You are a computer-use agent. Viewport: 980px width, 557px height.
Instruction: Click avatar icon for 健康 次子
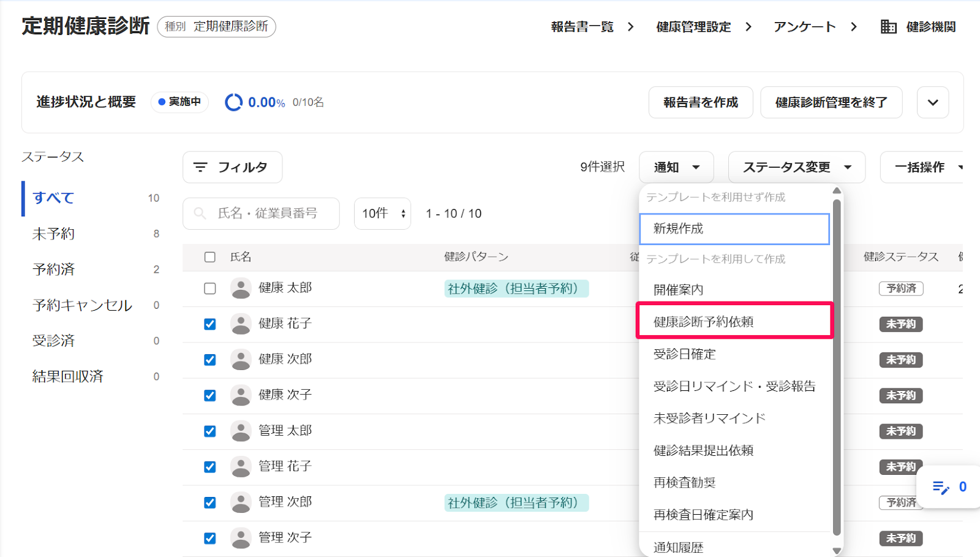241,395
